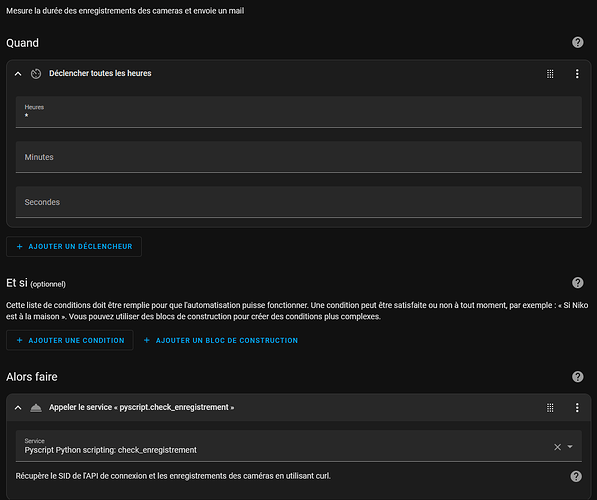Collapse the 'Appeler le service' action
The height and width of the screenshot is (500, 597).
click(x=18, y=408)
